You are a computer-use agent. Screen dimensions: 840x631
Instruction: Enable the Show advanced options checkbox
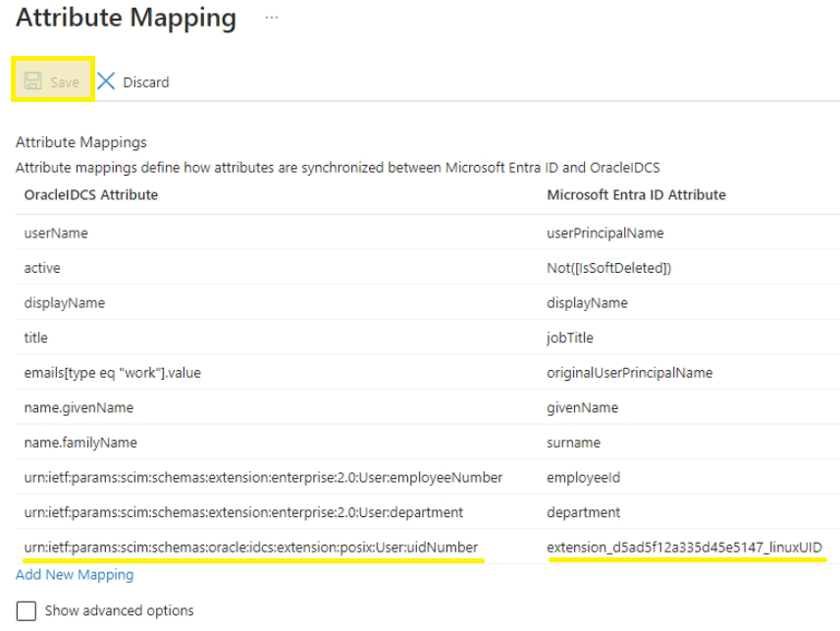click(x=25, y=610)
